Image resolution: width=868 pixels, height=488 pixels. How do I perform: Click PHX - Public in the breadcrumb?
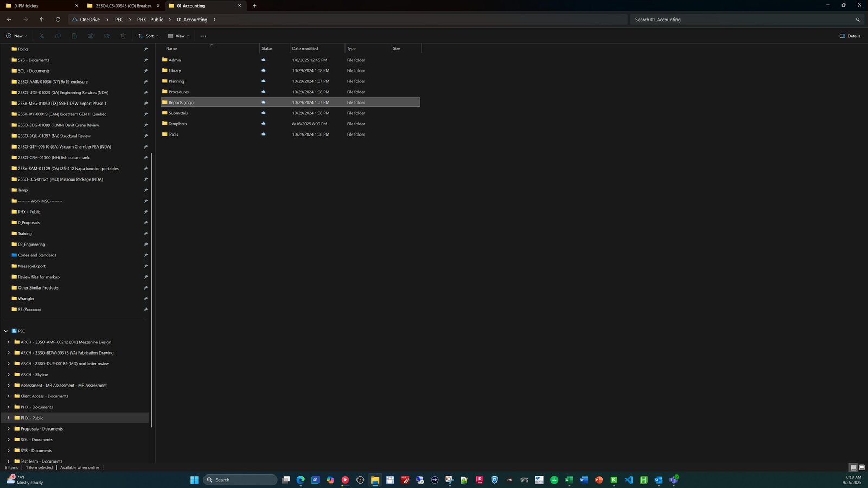click(150, 20)
